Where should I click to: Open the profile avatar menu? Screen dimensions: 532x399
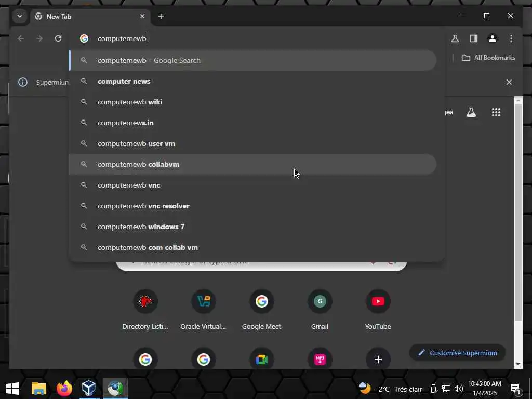tap(493, 38)
